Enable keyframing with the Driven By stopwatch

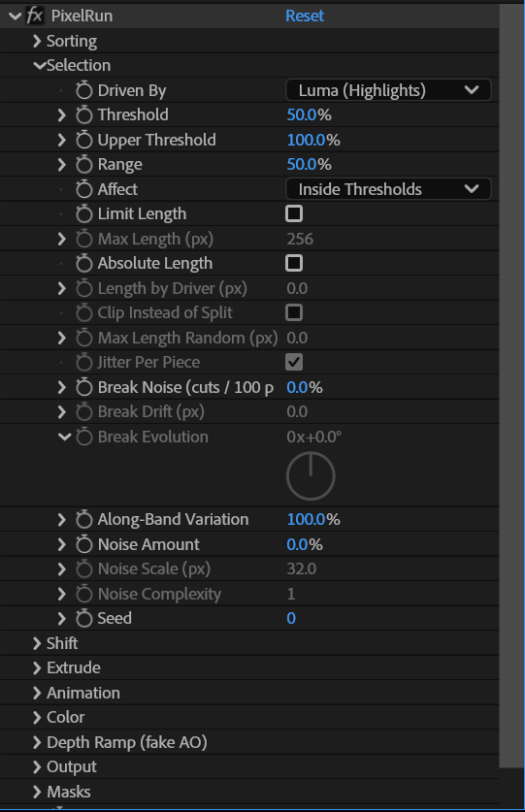coord(84,90)
